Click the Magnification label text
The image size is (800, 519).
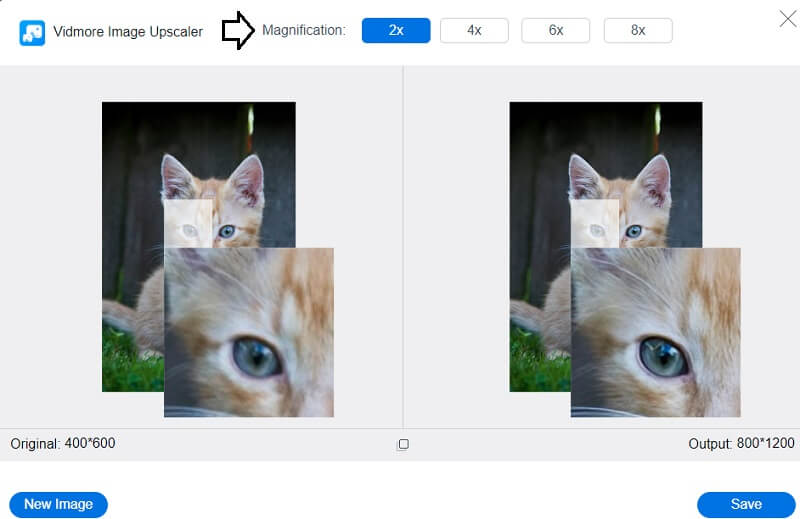coord(304,30)
